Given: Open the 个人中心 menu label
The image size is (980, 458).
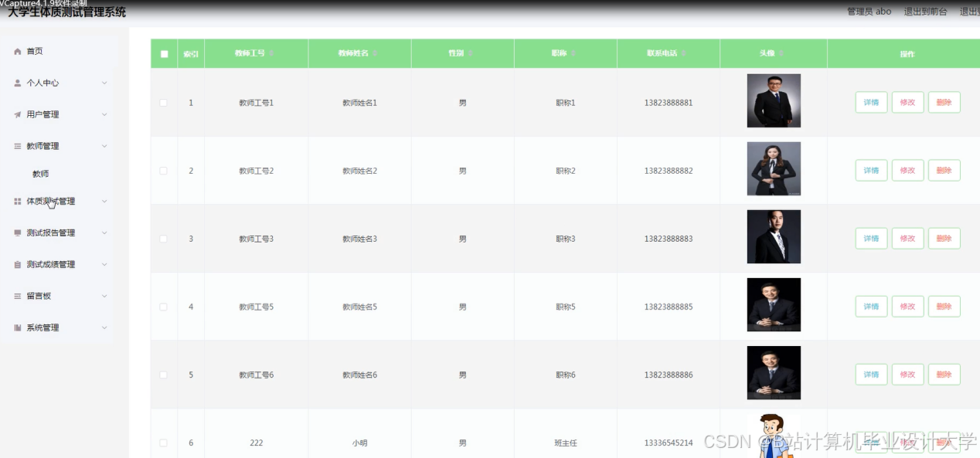Looking at the screenshot, I should click(x=43, y=83).
